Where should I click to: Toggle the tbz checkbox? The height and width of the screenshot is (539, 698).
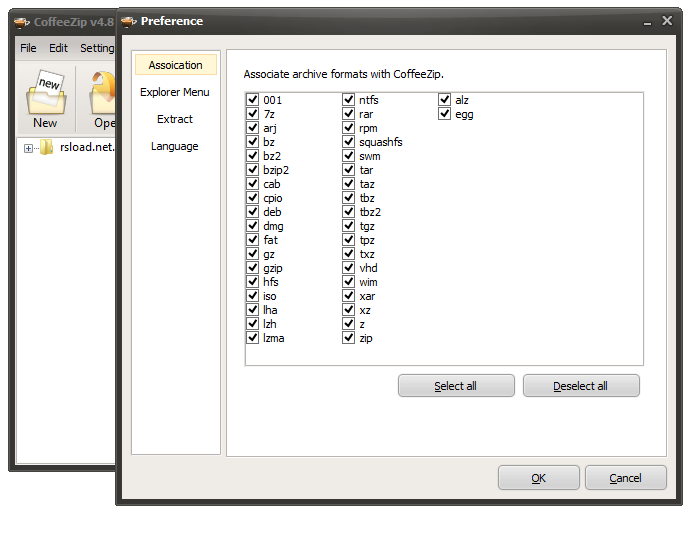point(349,197)
